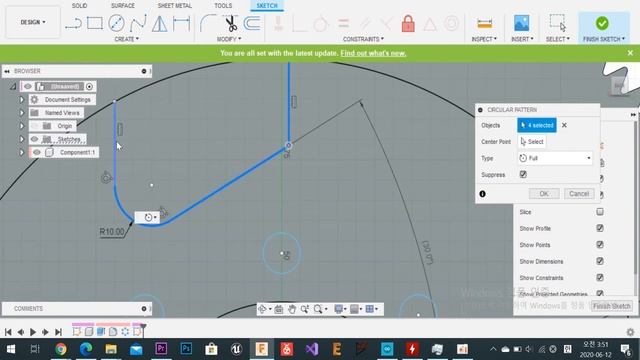Image resolution: width=640 pixels, height=360 pixels.
Task: Switch to the Surface tab
Action: point(122,6)
